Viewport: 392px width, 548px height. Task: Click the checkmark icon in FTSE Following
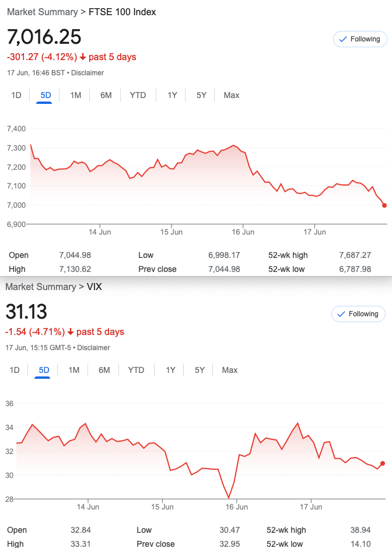pyautogui.click(x=343, y=39)
